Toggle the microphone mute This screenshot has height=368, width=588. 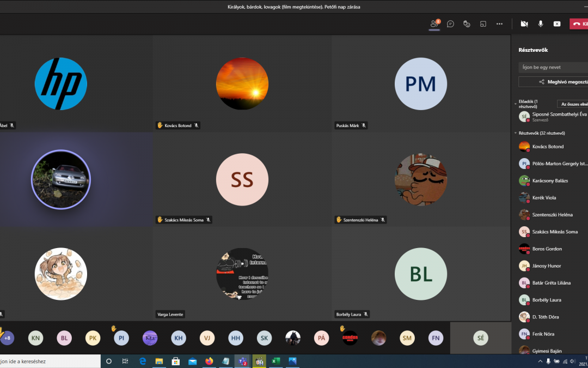tap(541, 23)
